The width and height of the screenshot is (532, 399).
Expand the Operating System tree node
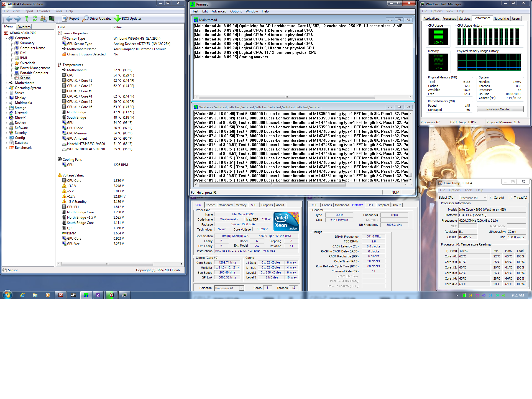pyautogui.click(x=7, y=88)
